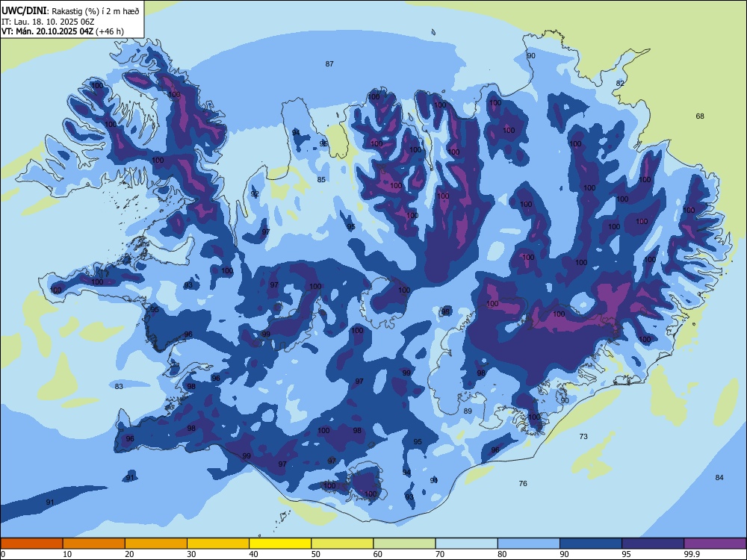Pick the pale yellow 50–60 legend swatch

[x=343, y=544]
